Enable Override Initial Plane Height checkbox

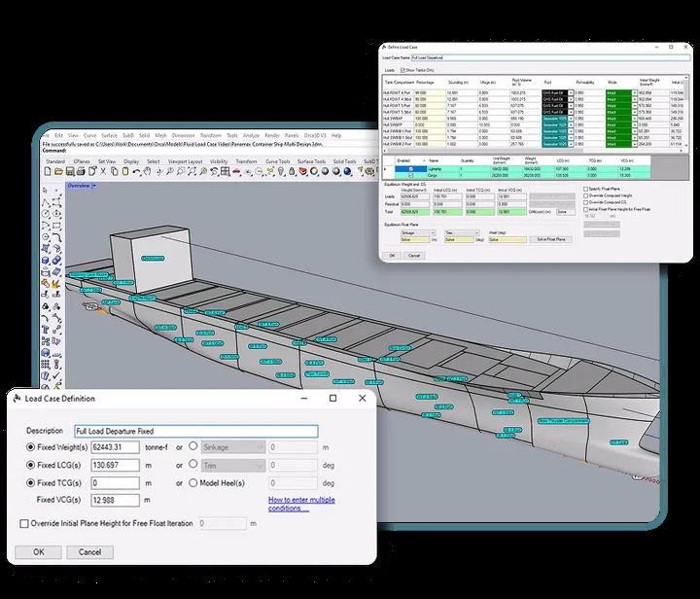pyautogui.click(x=24, y=523)
